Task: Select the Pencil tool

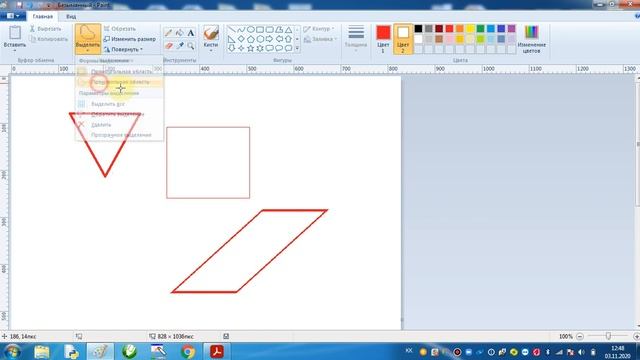Action: (168, 33)
